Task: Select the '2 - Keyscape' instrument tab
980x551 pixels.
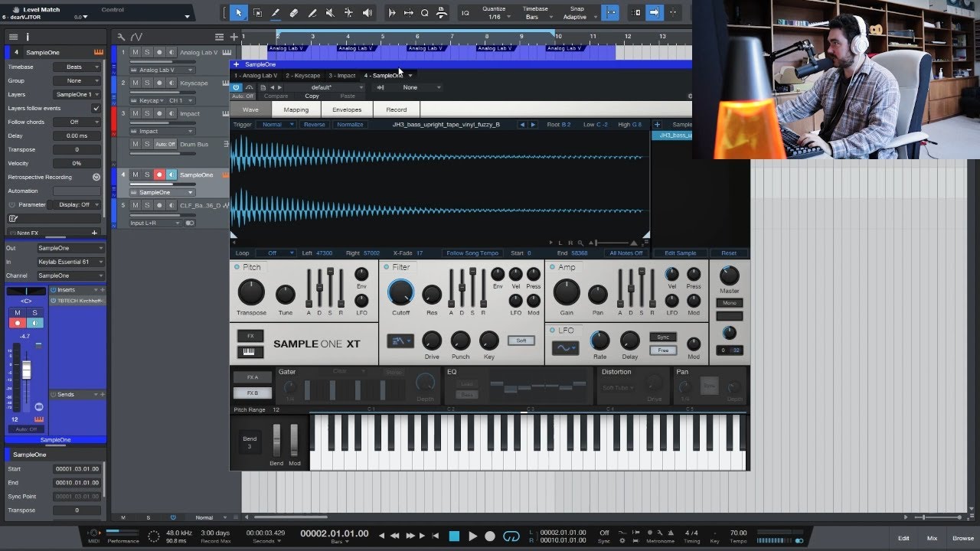Action: tap(303, 76)
